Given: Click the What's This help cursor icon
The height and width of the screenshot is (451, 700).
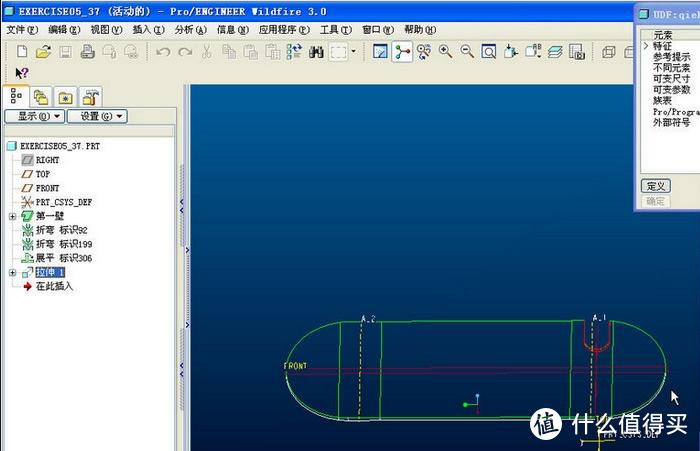Looking at the screenshot, I should pos(21,73).
